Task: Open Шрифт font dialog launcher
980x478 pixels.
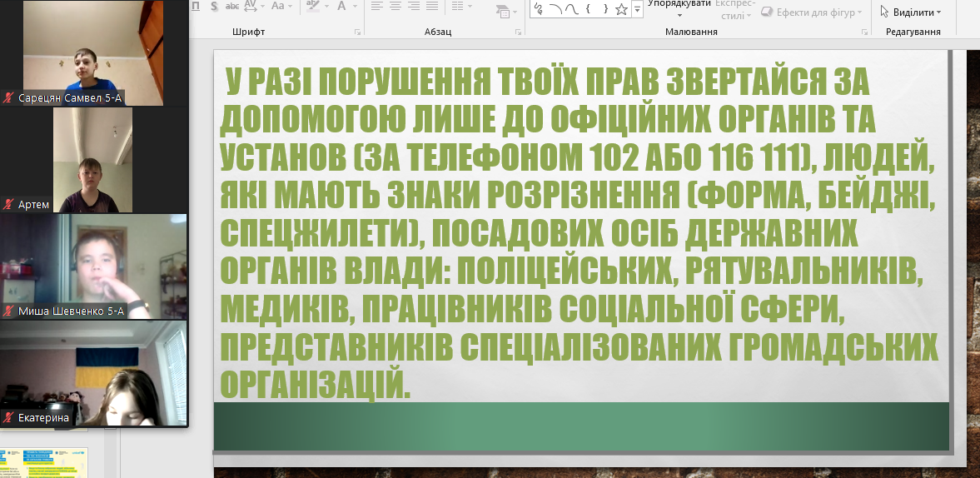Action: pos(357,32)
